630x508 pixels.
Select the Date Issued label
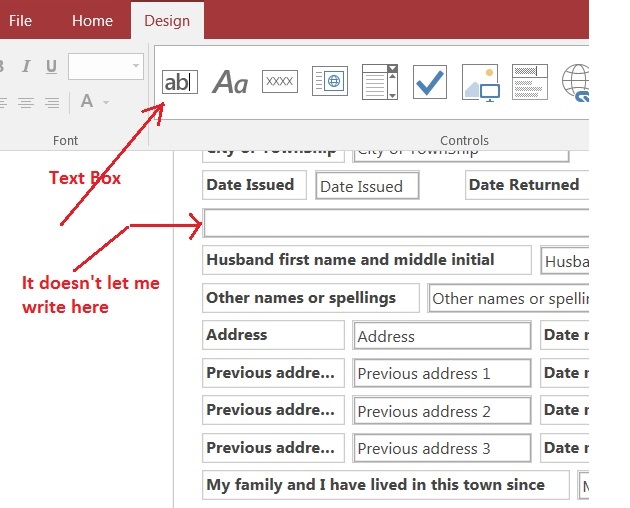254,185
